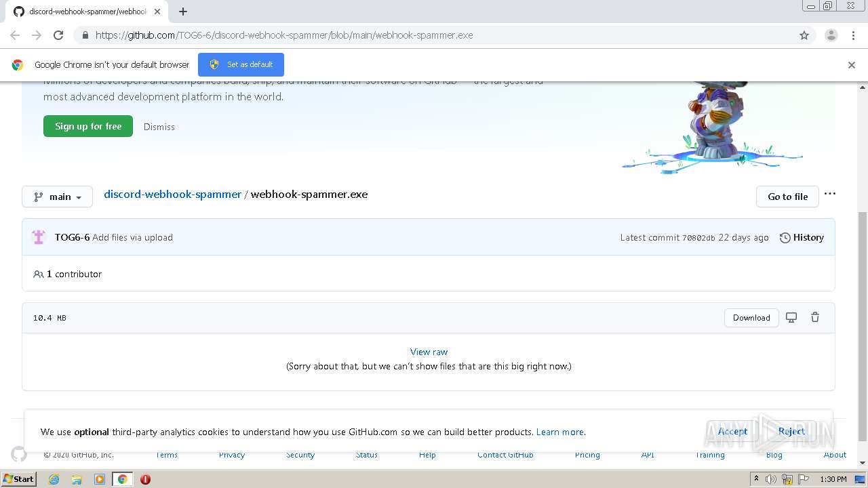This screenshot has width=868, height=488.
Task: Open TOG6-6 author profile link
Action: 72,237
